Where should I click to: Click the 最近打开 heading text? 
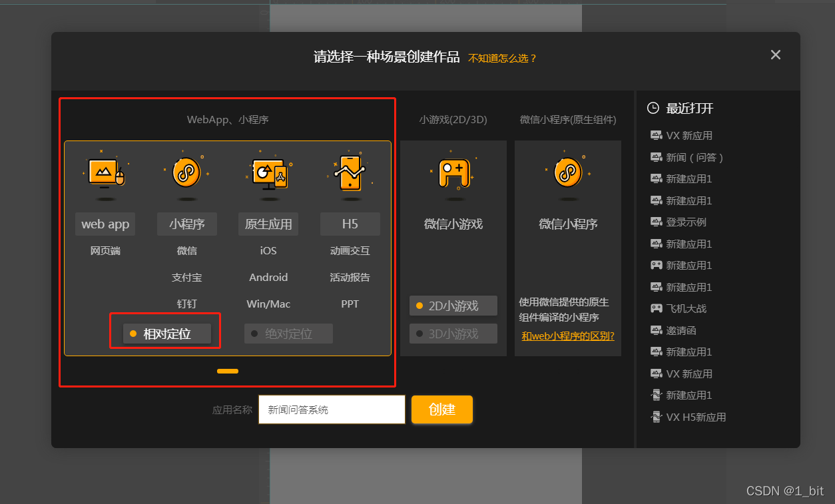click(x=690, y=108)
